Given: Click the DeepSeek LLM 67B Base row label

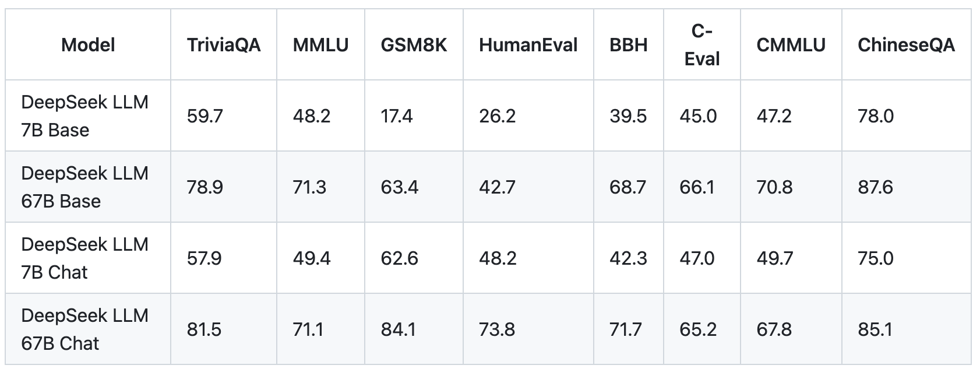Looking at the screenshot, I should coord(84,187).
